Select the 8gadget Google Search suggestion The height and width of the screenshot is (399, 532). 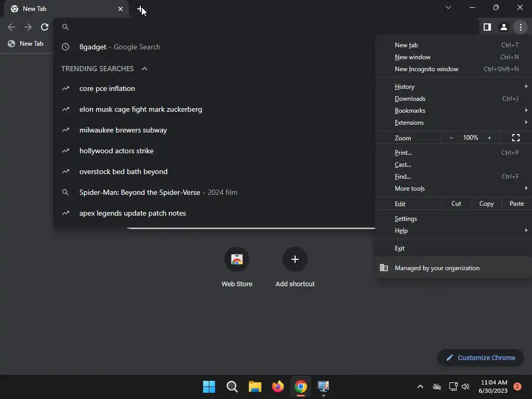(x=215, y=47)
